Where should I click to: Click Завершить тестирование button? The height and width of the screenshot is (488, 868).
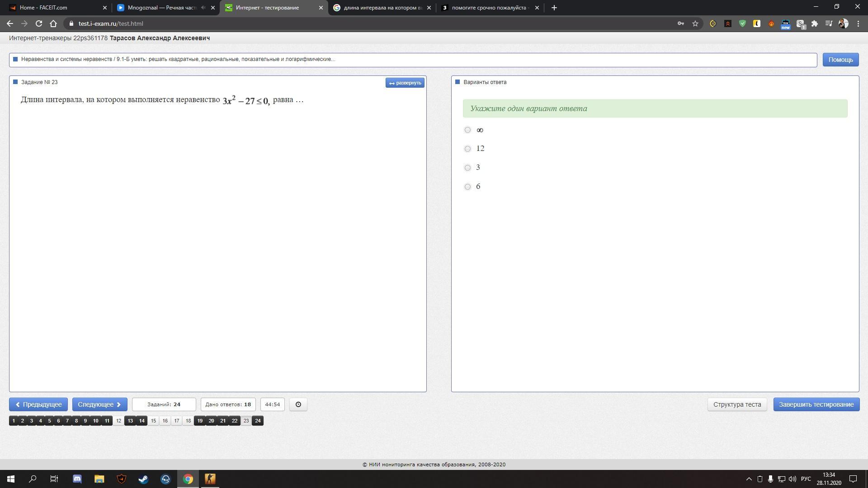tap(816, 404)
